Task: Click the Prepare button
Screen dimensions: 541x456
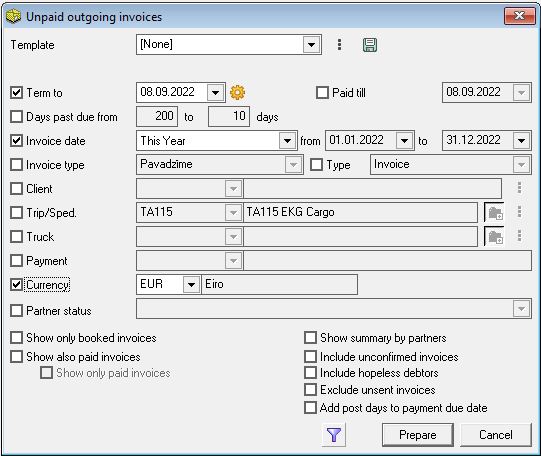Action: tap(417, 435)
